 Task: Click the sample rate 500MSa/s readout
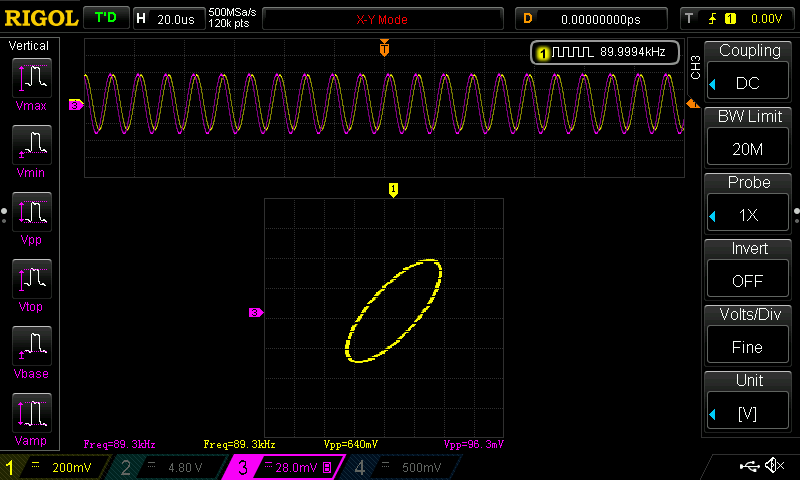click(232, 12)
